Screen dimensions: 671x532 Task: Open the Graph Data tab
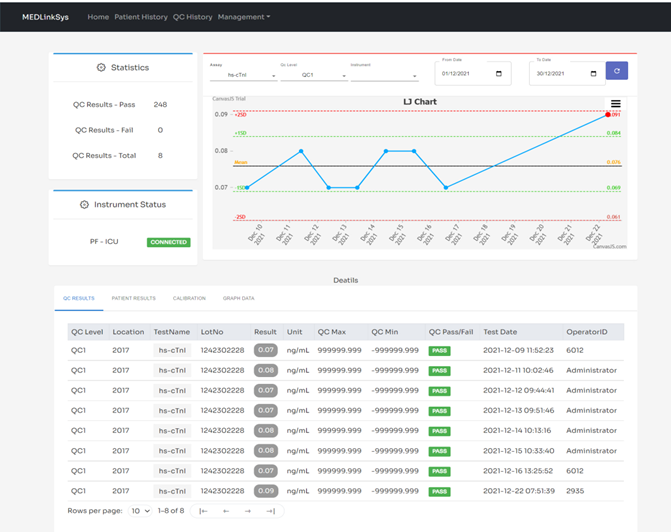pyautogui.click(x=238, y=298)
